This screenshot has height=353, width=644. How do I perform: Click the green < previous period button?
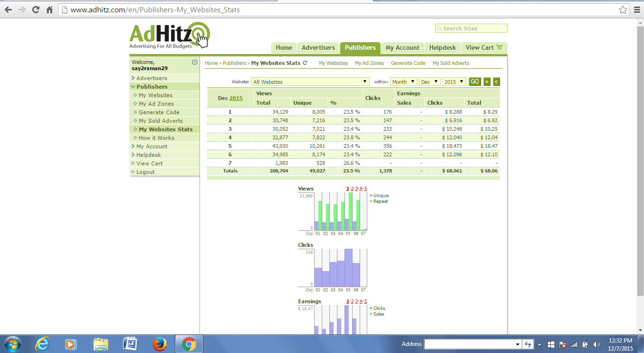496,81
